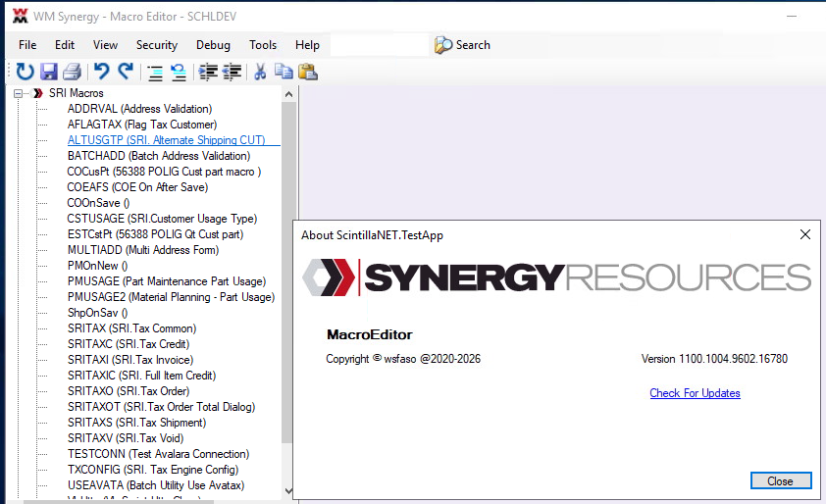Select TESTCONN (Test Avalara Connection)

point(159,454)
